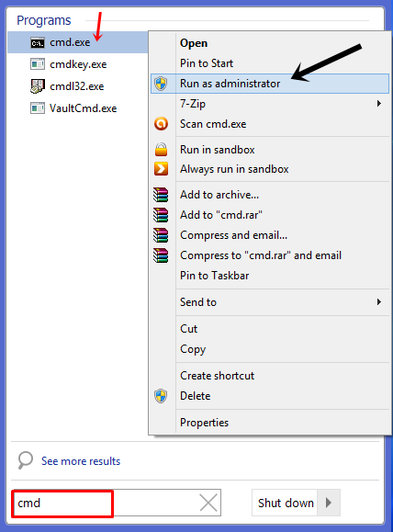393x532 pixels.
Task: Open the See more results link
Action: [81, 461]
